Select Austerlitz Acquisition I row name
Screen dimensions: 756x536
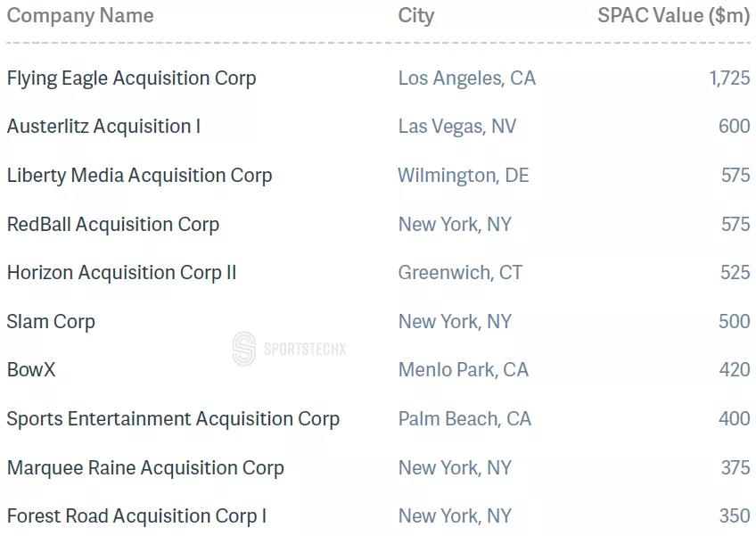103,127
